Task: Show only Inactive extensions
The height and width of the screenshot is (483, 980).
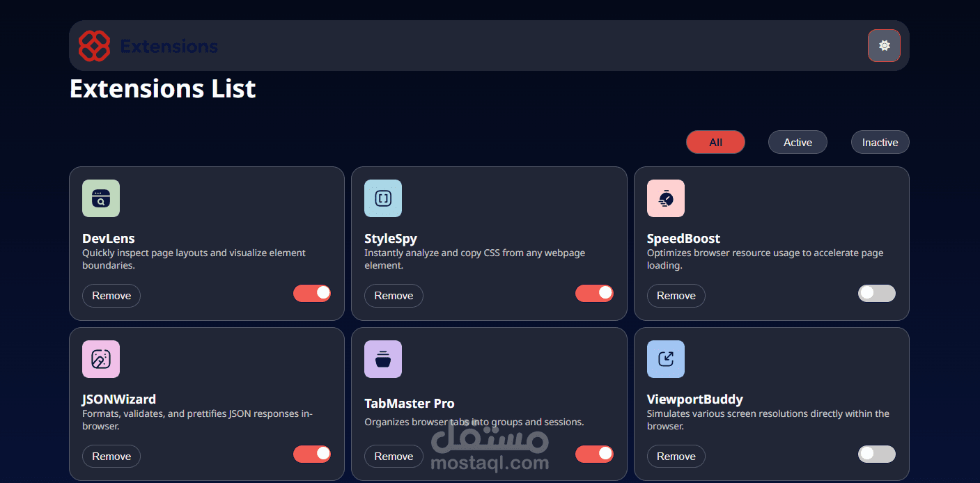Action: click(880, 142)
